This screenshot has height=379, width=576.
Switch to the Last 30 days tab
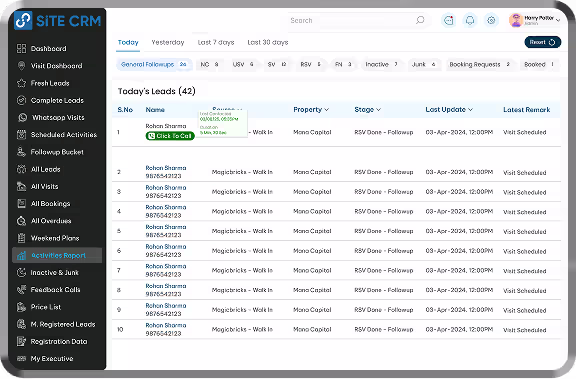pos(268,42)
